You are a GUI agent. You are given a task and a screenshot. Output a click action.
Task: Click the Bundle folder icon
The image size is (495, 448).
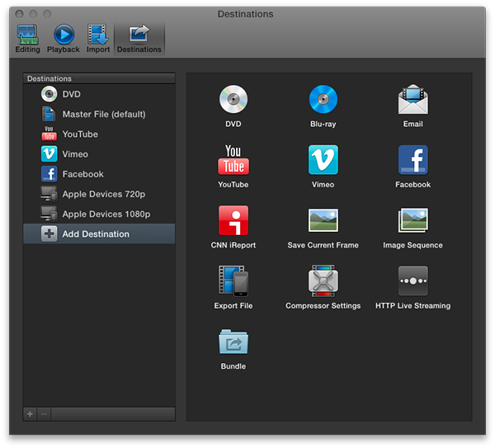coord(233,342)
